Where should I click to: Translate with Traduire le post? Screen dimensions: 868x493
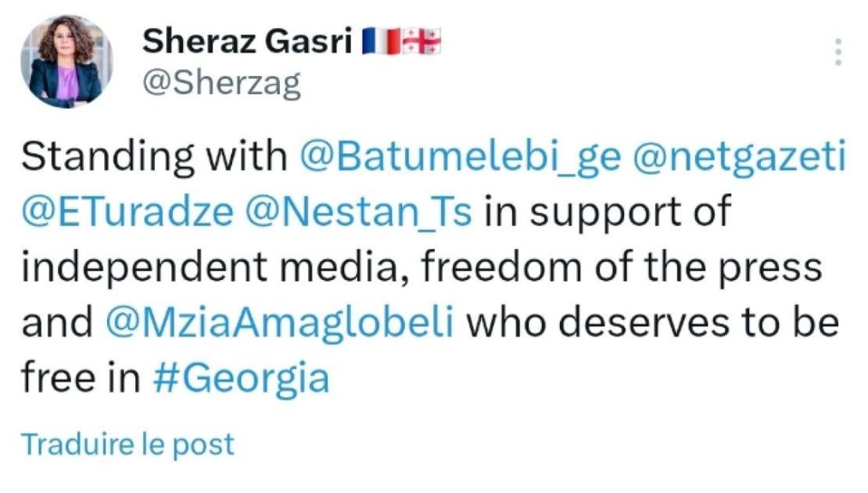click(128, 444)
